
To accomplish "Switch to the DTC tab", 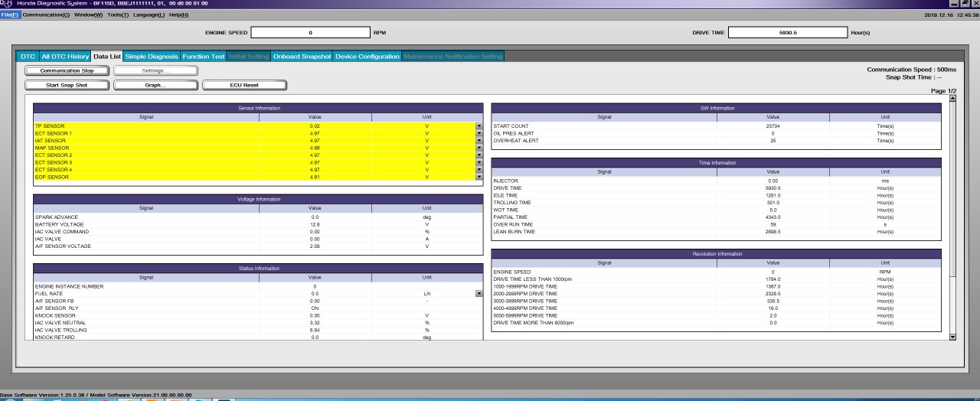I will 28,57.
